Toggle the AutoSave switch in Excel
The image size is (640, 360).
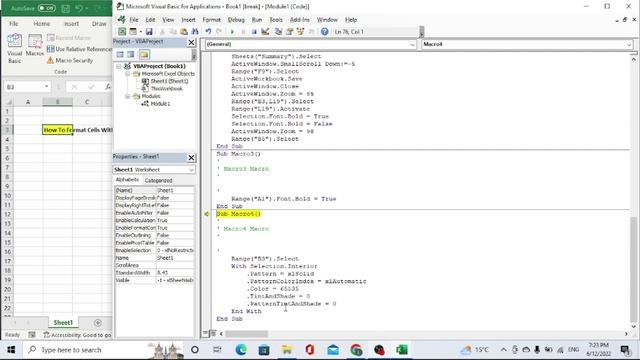[x=47, y=8]
